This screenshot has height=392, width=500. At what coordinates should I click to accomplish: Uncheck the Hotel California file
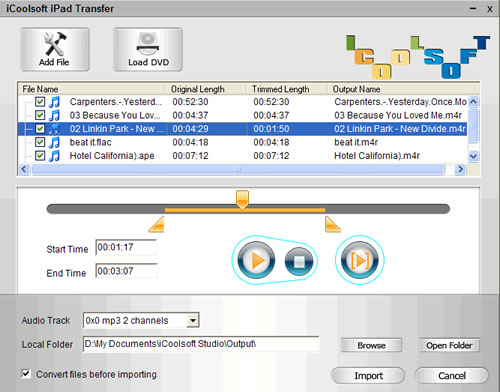click(40, 155)
